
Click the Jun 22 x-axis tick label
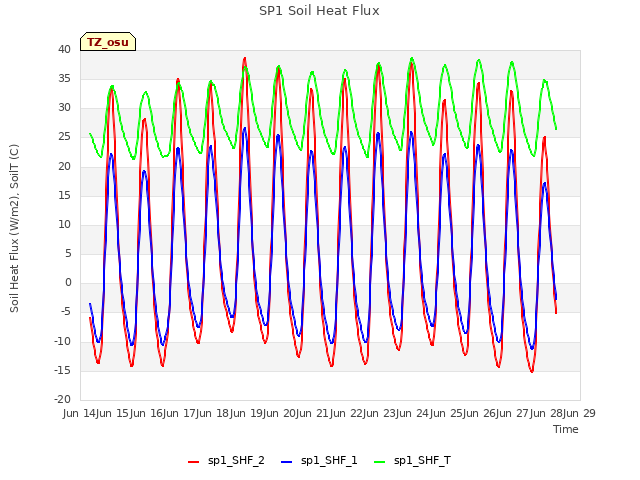pos(347,413)
